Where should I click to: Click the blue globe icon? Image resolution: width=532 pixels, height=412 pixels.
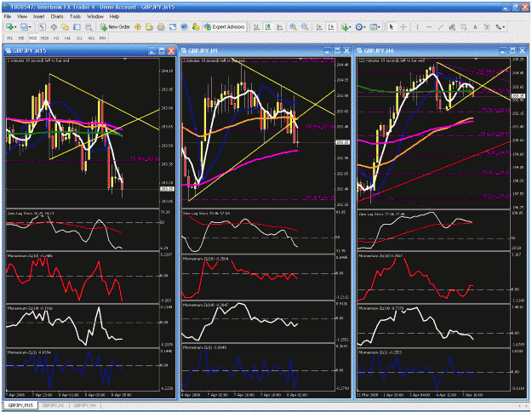tap(184, 26)
